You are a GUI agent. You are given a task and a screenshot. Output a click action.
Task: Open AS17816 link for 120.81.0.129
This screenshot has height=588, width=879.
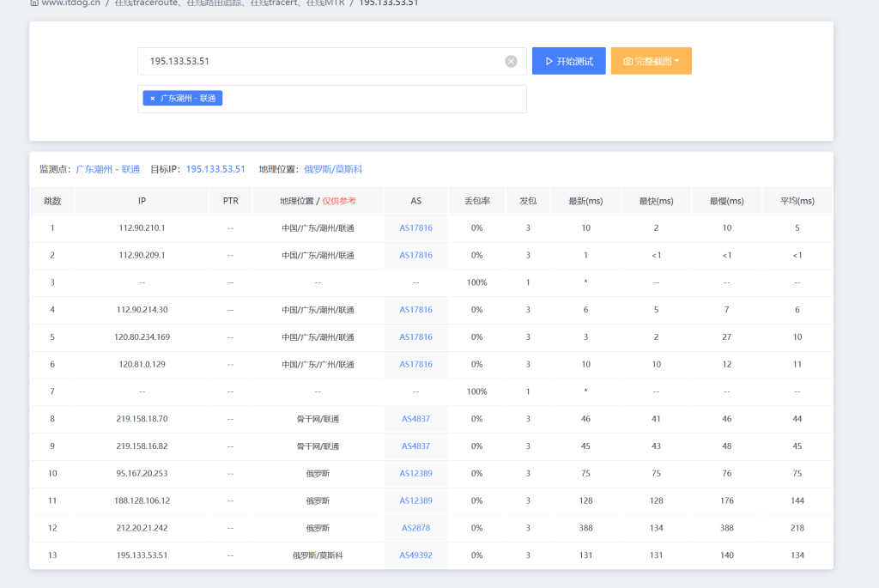[x=415, y=364]
